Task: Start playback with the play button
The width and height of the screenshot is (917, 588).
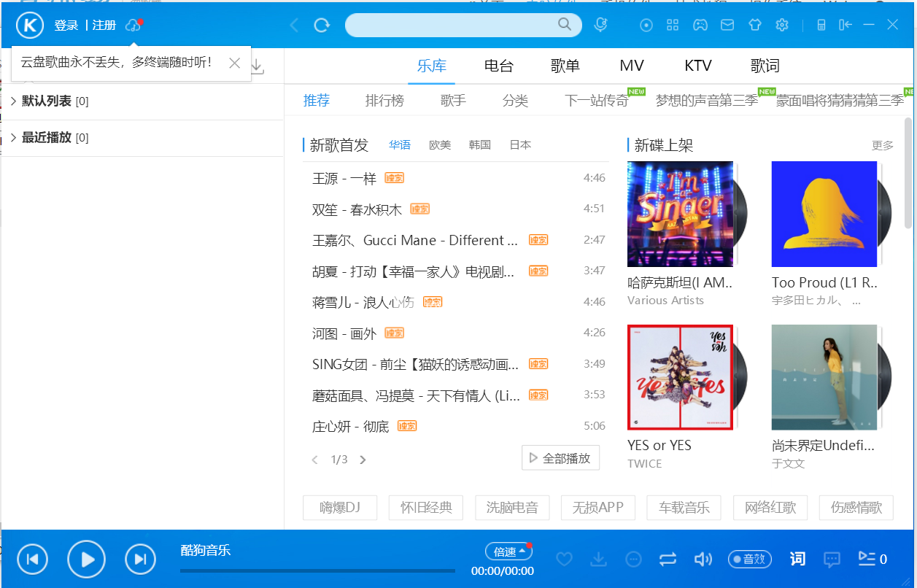Action: 87,560
